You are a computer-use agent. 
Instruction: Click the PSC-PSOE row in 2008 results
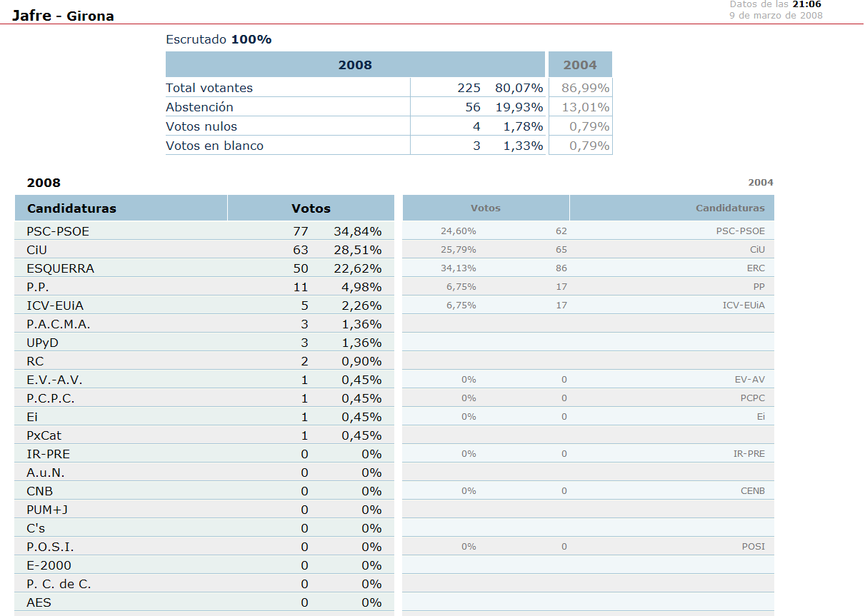pos(58,231)
